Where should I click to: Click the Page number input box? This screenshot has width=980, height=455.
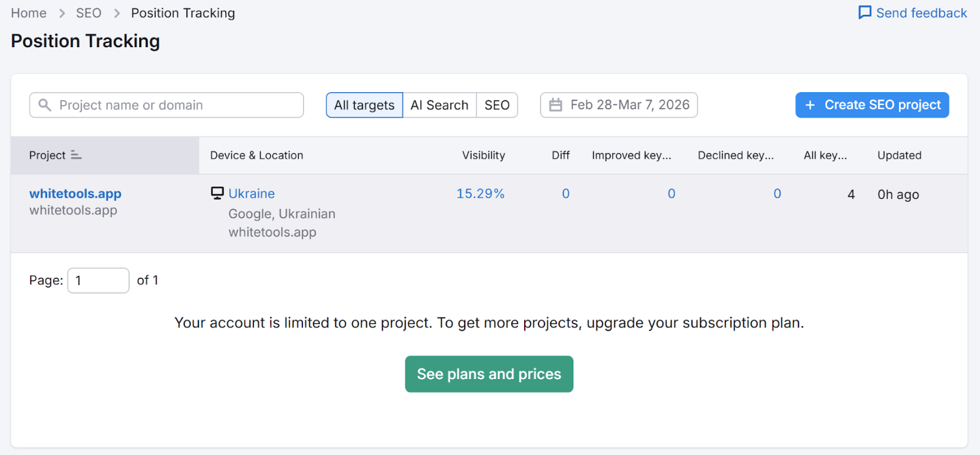click(x=98, y=280)
